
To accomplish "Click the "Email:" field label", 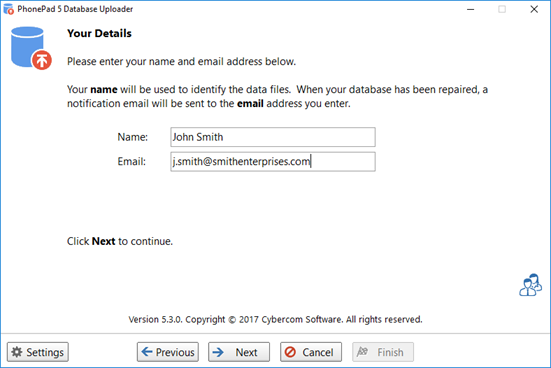I will 131,162.
